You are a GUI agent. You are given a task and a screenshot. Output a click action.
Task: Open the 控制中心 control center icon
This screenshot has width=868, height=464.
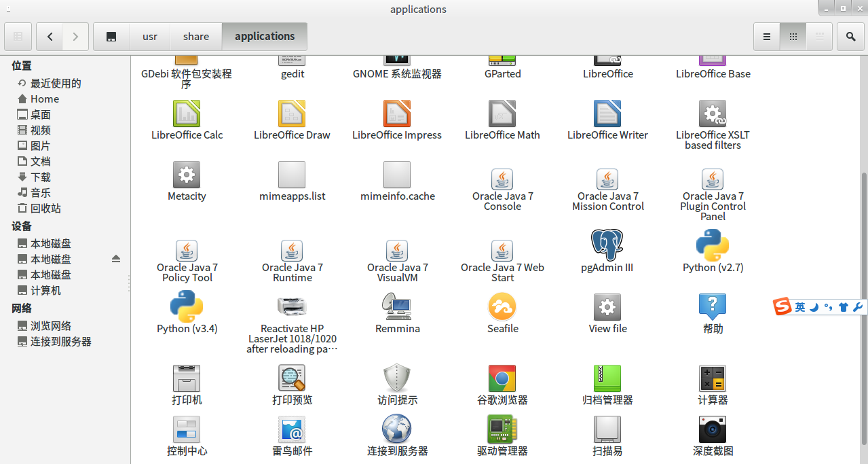coord(187,429)
